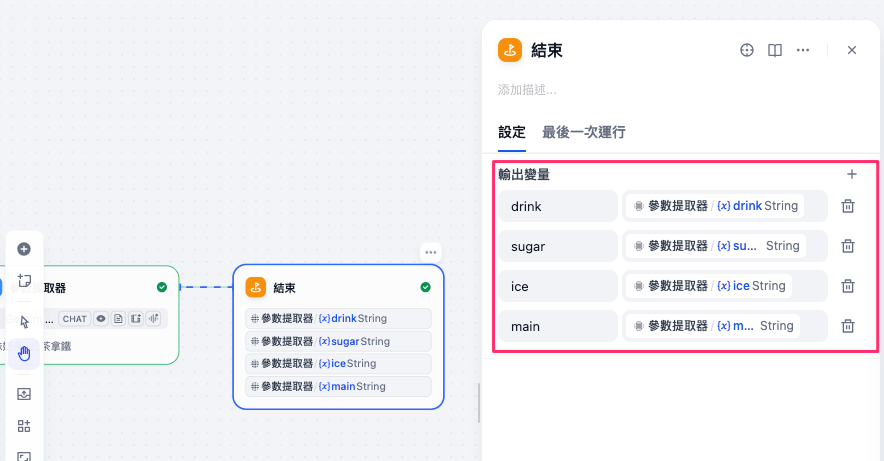Image resolution: width=884 pixels, height=461 pixels.
Task: Open three-dot menu above the 結束 node
Action: (430, 252)
